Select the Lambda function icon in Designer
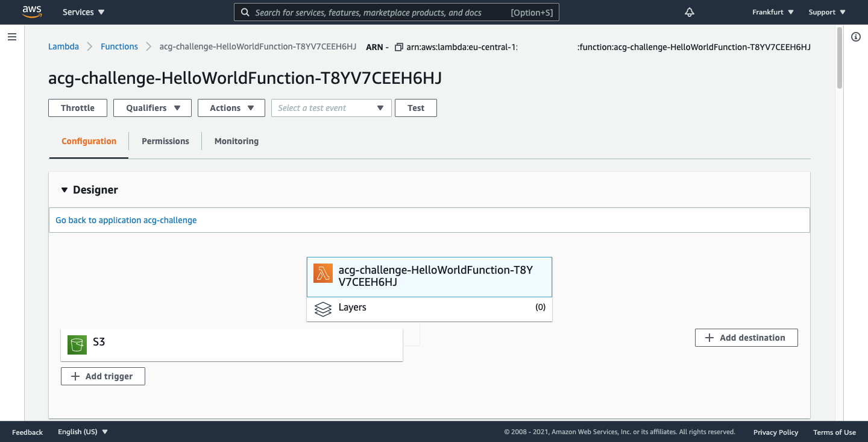 point(323,274)
